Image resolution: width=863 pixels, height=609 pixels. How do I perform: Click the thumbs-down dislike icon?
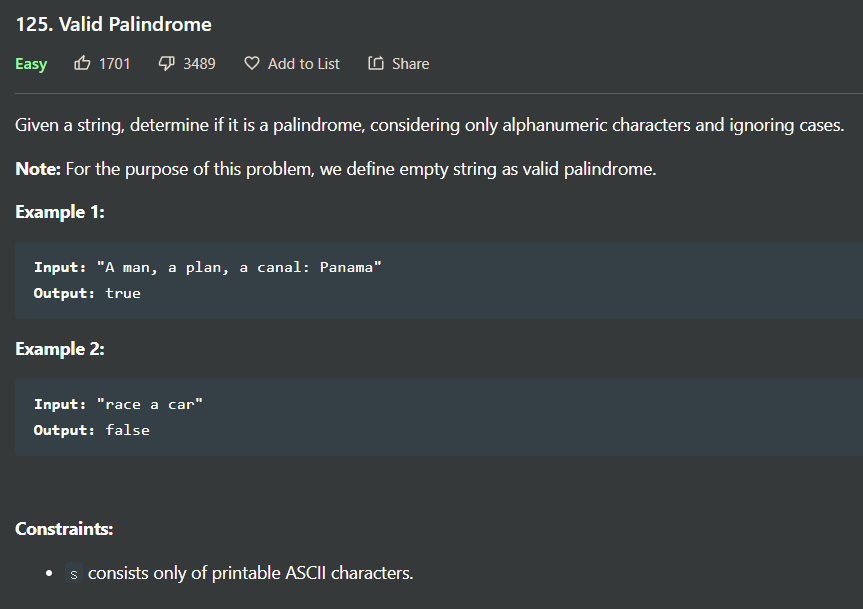click(x=166, y=64)
